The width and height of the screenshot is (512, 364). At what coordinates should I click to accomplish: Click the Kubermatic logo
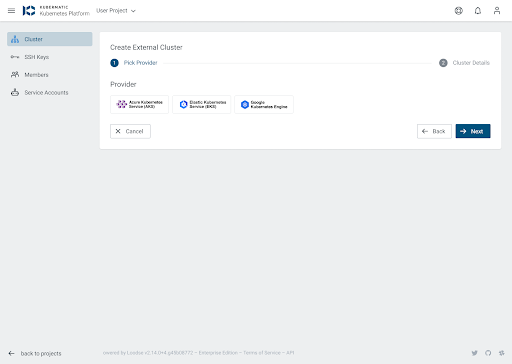[56, 11]
